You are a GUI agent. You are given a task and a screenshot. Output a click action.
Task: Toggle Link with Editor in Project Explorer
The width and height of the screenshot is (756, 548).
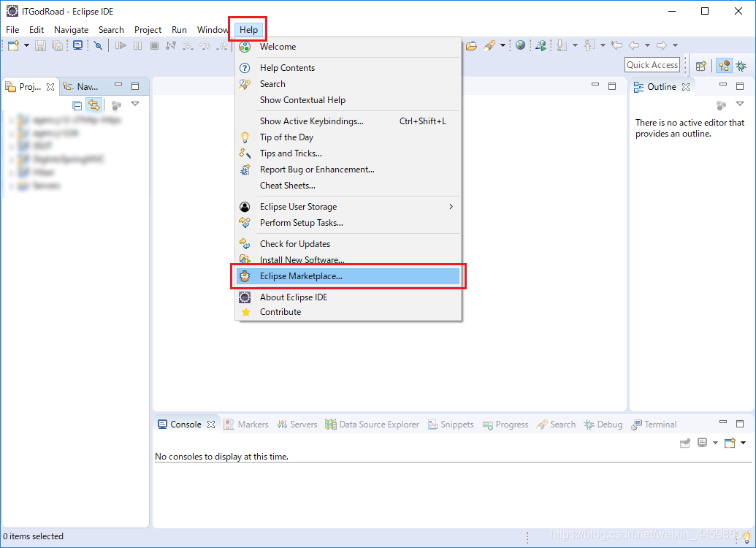pyautogui.click(x=94, y=104)
